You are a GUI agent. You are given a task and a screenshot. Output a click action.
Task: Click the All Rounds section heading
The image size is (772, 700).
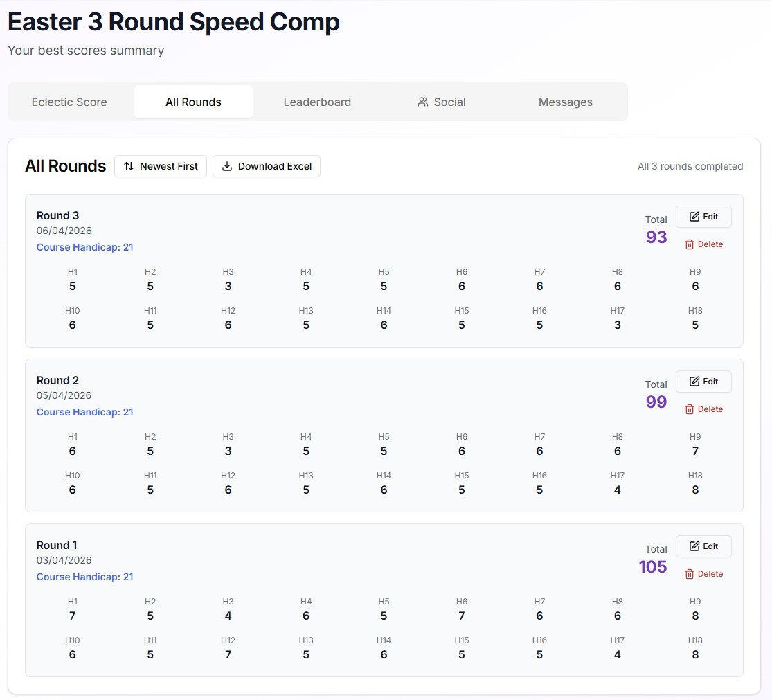[66, 166]
